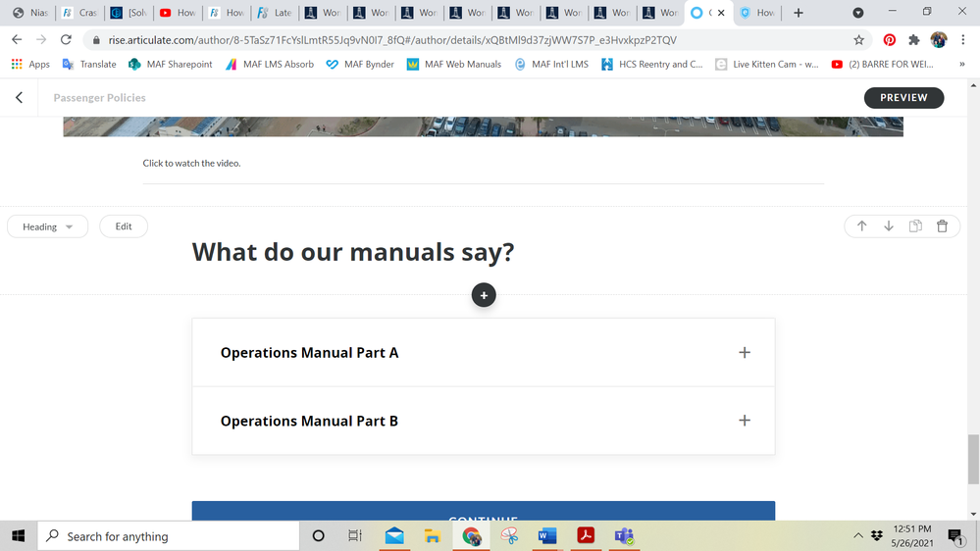The image size is (980, 551).
Task: Open the MAF Bynder bookmark
Action: [360, 64]
